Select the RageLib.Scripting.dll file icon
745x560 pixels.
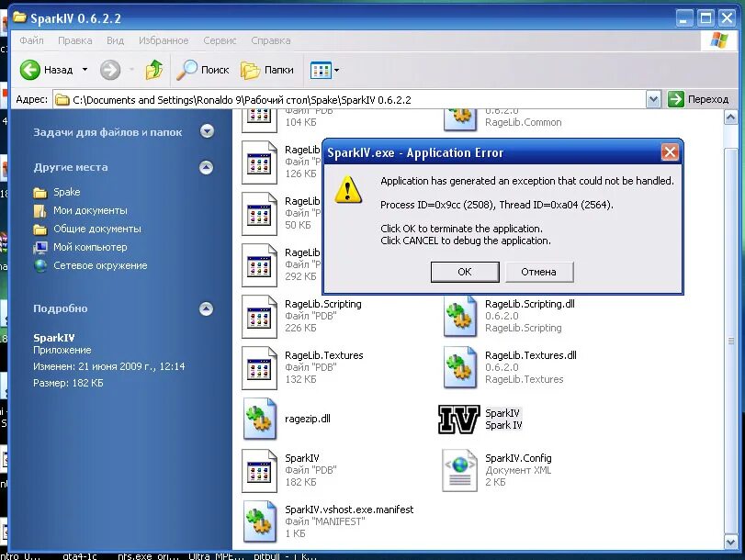tap(459, 317)
